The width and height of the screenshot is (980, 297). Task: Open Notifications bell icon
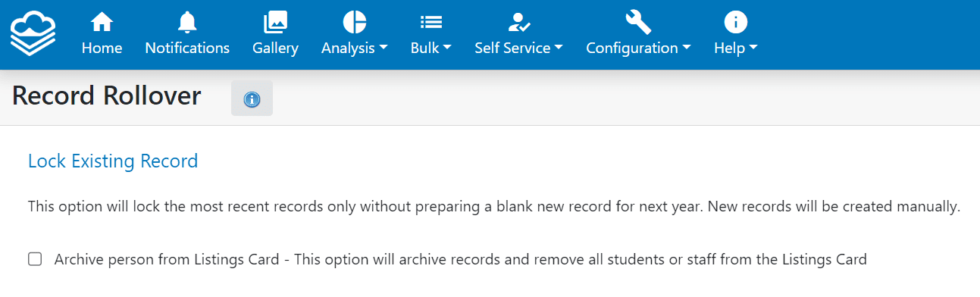[x=187, y=22]
